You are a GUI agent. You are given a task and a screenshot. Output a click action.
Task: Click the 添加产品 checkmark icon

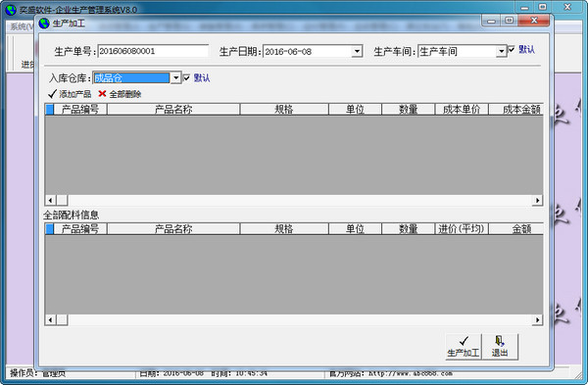52,94
